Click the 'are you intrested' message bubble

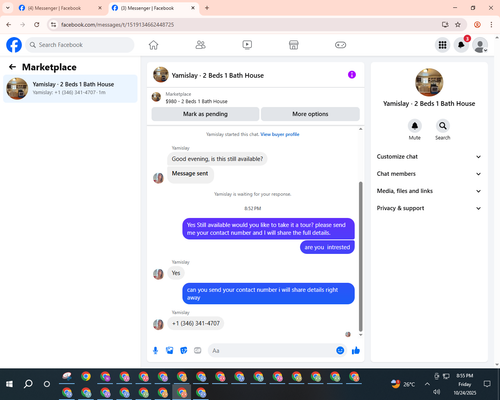(327, 247)
